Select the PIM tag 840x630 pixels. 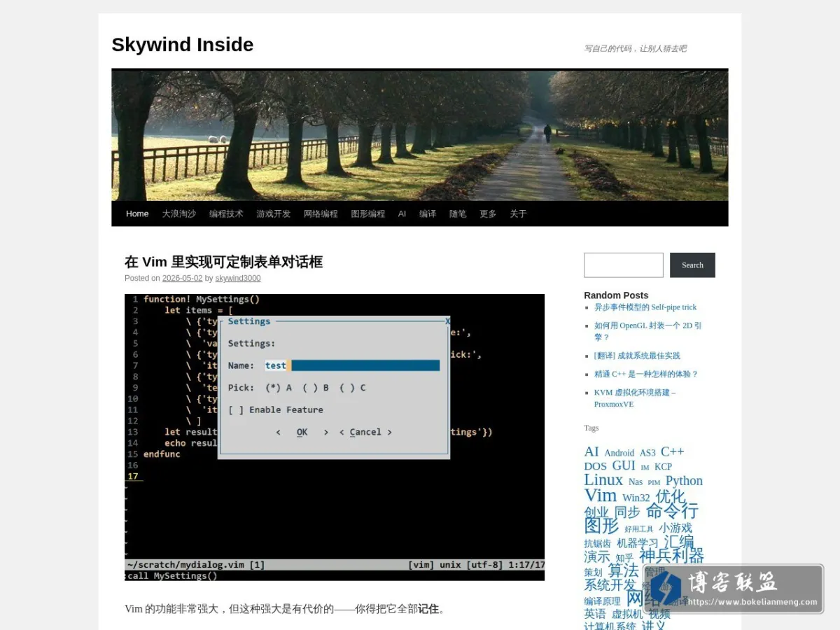[654, 482]
